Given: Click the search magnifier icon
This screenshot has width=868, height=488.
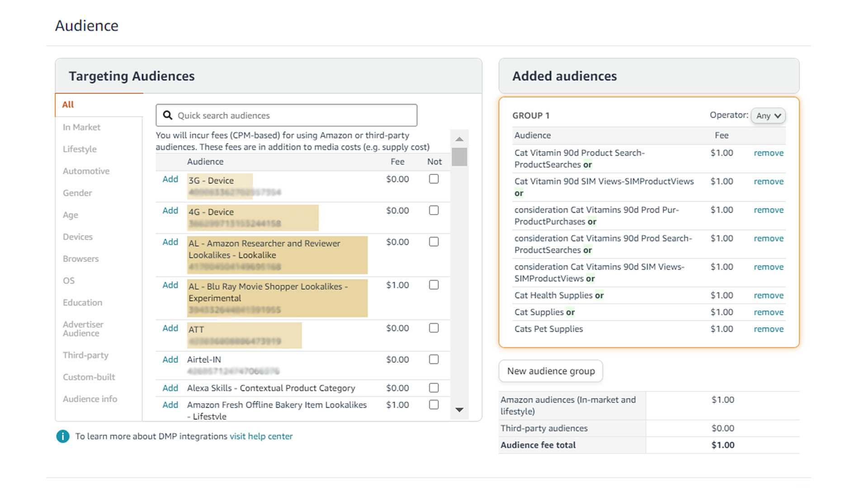Looking at the screenshot, I should pyautogui.click(x=167, y=115).
